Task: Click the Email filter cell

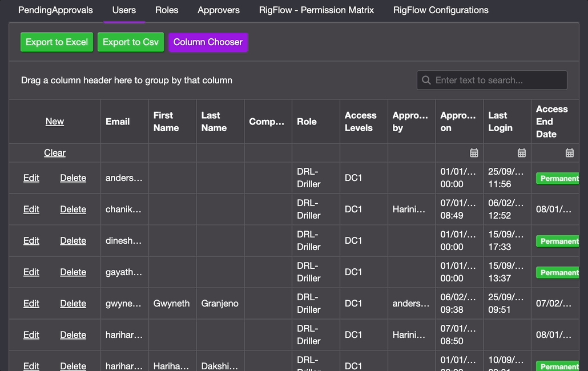Action: (124, 153)
